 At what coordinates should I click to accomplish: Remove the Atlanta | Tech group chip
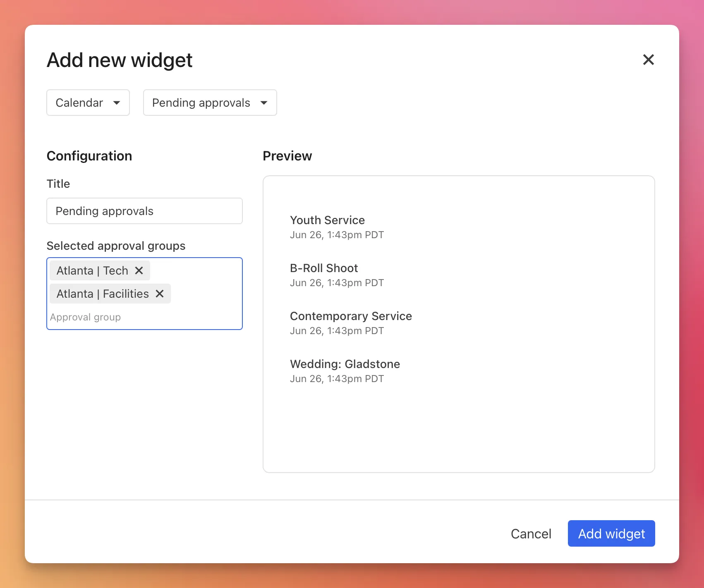pos(139,270)
